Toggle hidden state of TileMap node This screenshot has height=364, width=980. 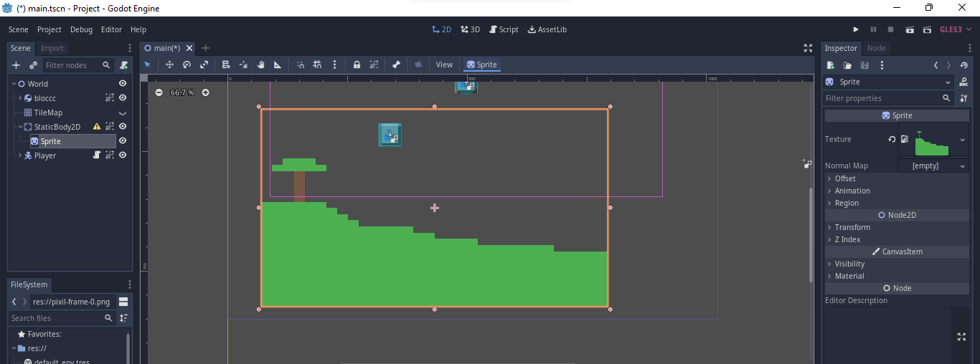point(123,112)
